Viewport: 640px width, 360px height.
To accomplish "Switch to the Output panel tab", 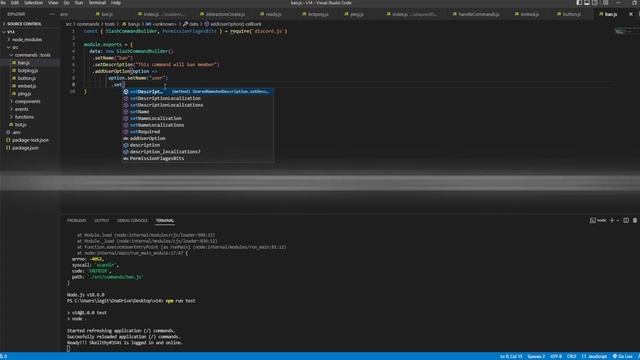I will point(102,220).
